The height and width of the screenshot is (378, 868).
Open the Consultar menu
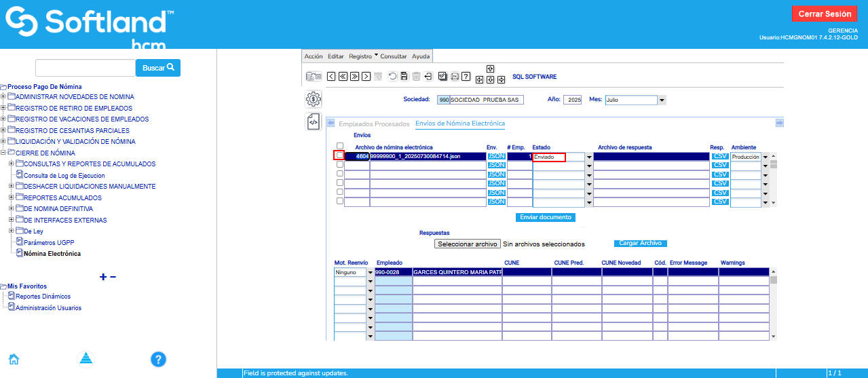click(393, 56)
